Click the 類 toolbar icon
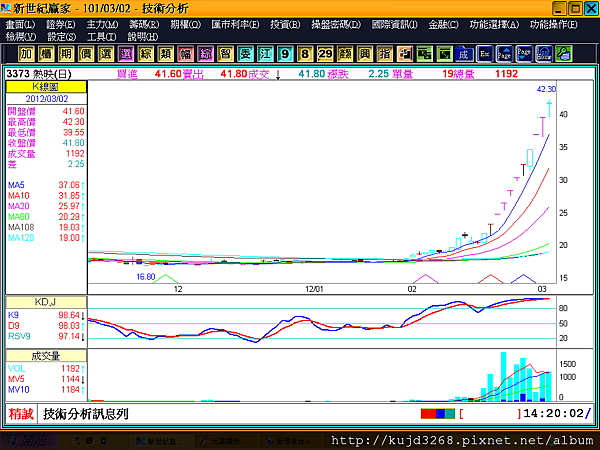The image size is (600, 450). coord(165,54)
